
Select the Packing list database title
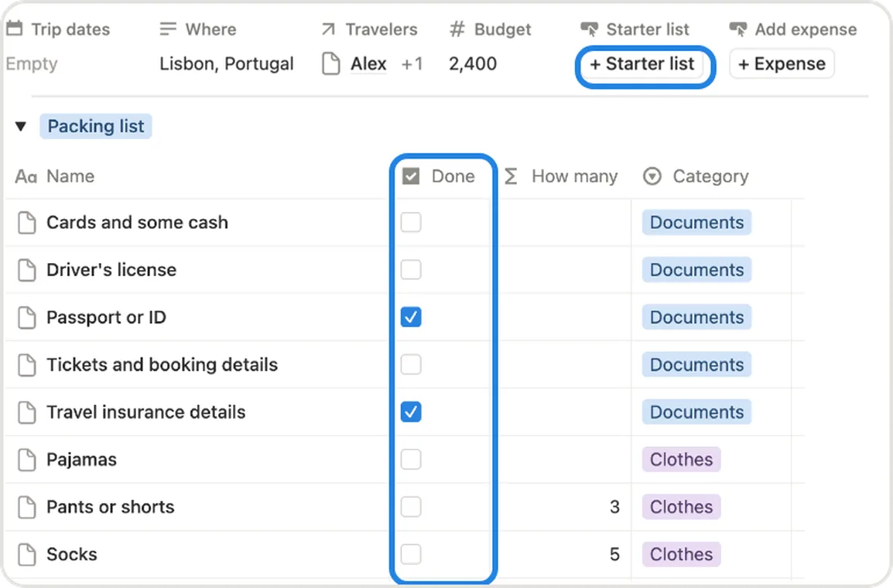tap(96, 126)
